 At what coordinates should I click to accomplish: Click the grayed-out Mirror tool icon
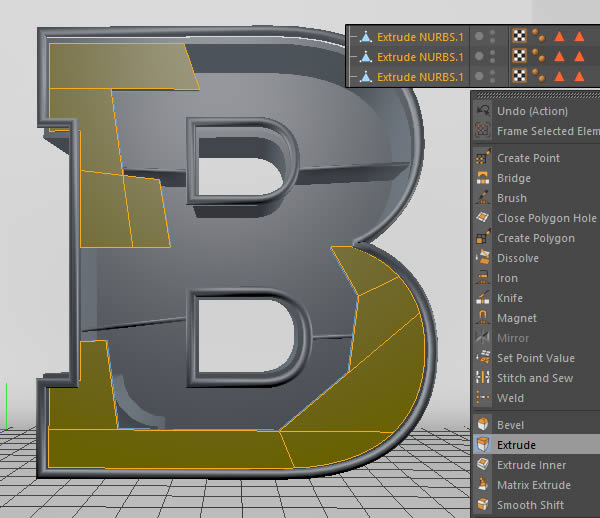[483, 337]
